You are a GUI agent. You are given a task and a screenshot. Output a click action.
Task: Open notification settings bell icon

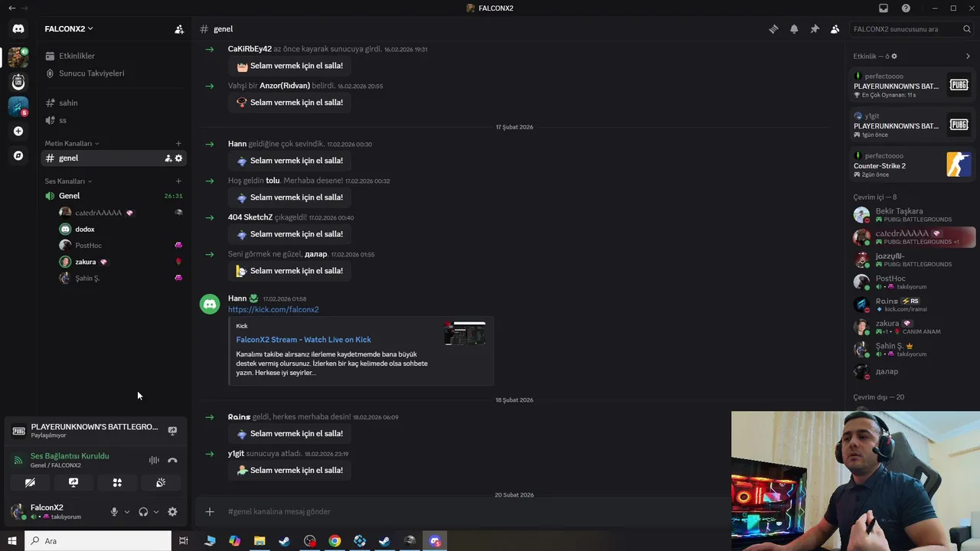[794, 29]
